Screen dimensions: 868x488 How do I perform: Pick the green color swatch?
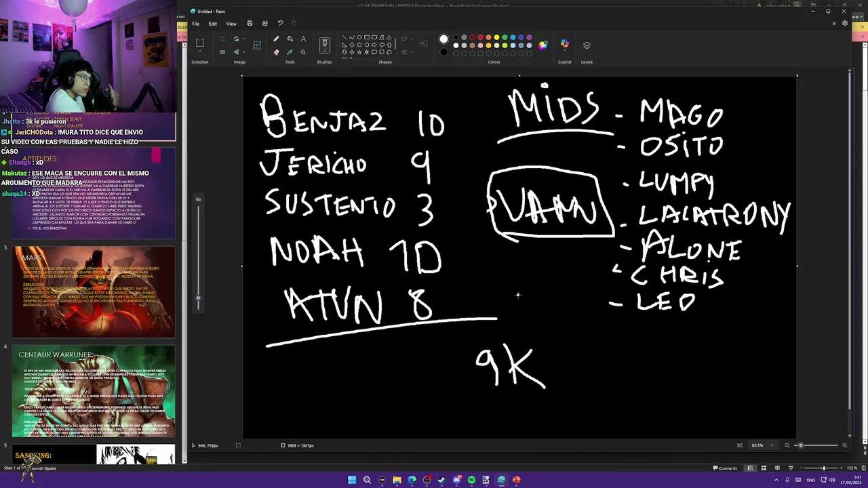505,37
